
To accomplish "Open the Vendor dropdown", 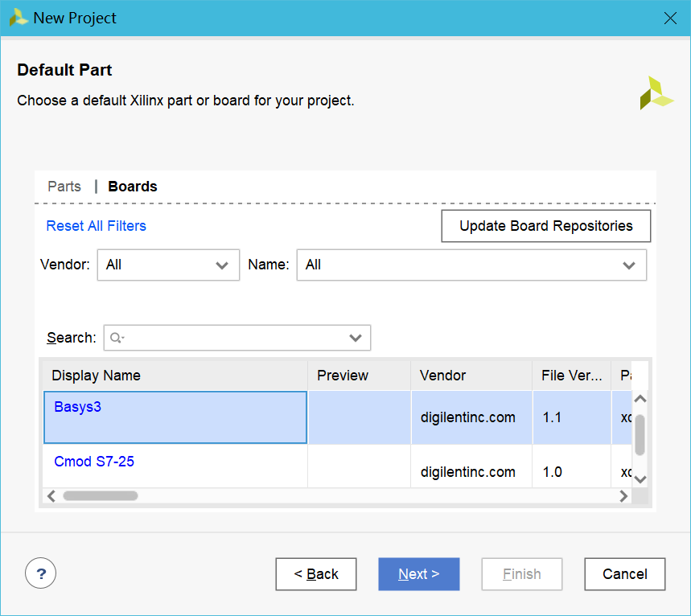I will 168,265.
